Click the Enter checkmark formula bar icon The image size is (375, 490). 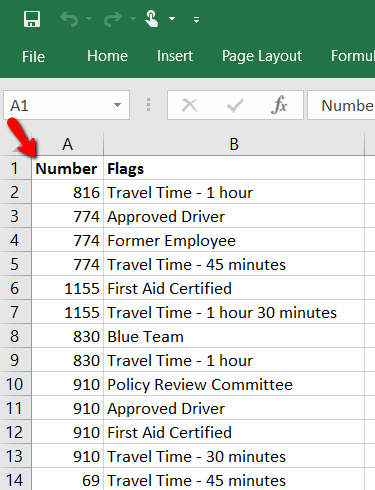pyautogui.click(x=235, y=105)
